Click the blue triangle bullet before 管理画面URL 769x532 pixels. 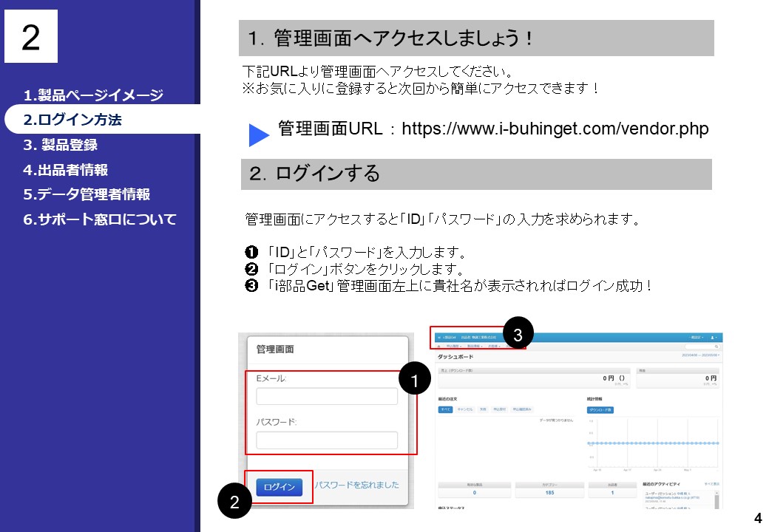259,134
